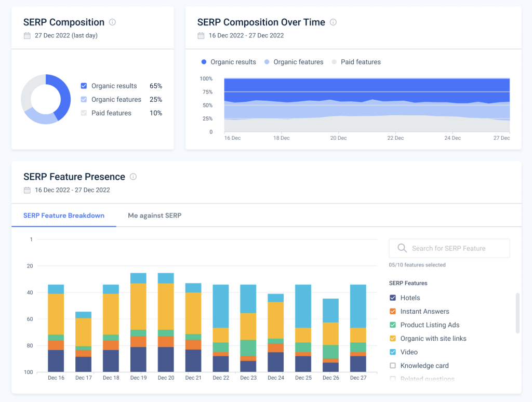Select the SERP Feature Breakdown tab
532x402 pixels.
coord(63,215)
